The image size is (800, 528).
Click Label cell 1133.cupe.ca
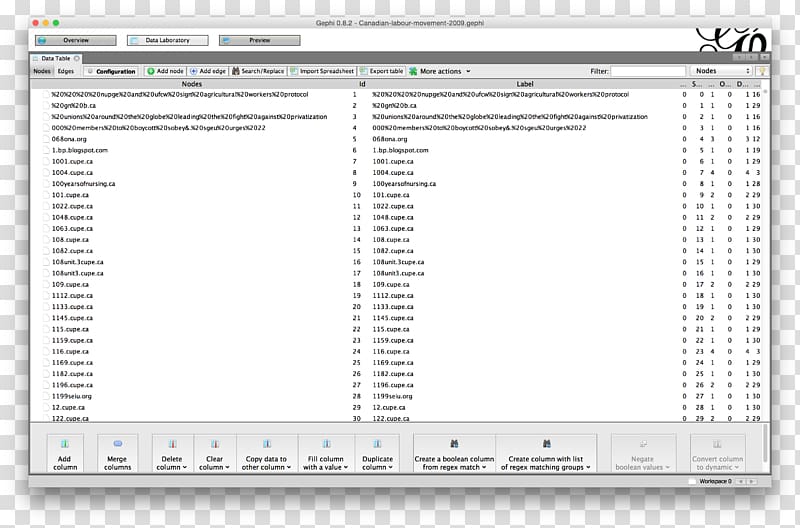[392, 307]
